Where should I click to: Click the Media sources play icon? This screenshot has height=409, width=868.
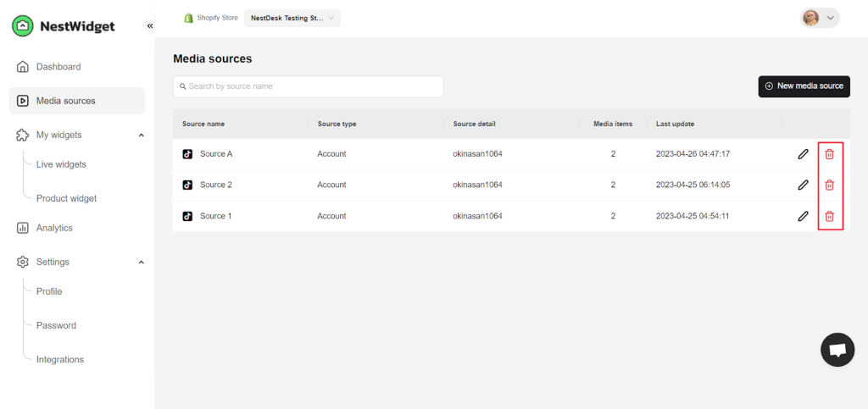[23, 101]
